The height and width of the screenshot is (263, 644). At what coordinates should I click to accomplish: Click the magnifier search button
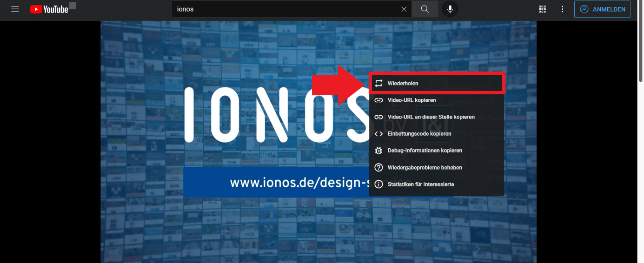[425, 9]
